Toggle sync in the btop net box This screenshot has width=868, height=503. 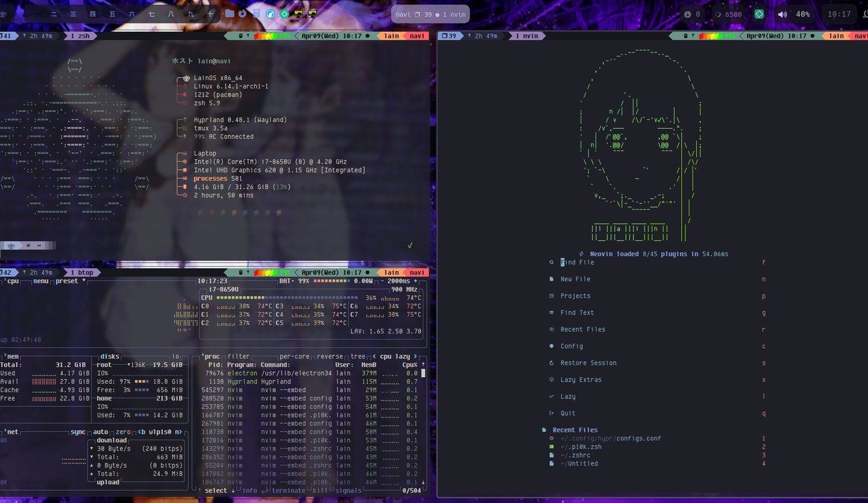(x=78, y=432)
